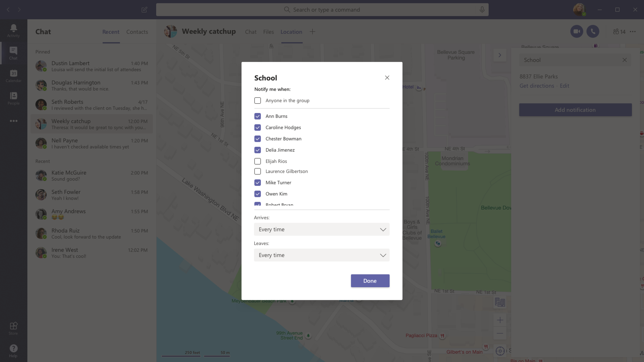Click the Get directions link

pos(537,86)
